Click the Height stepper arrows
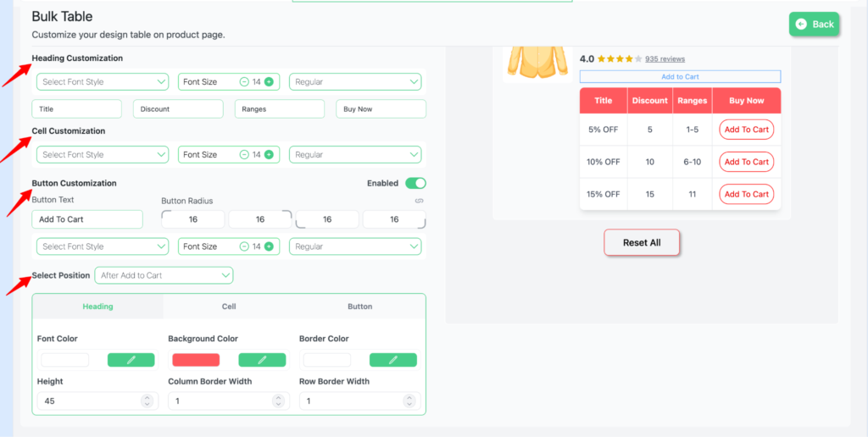868x437 pixels. pos(147,401)
